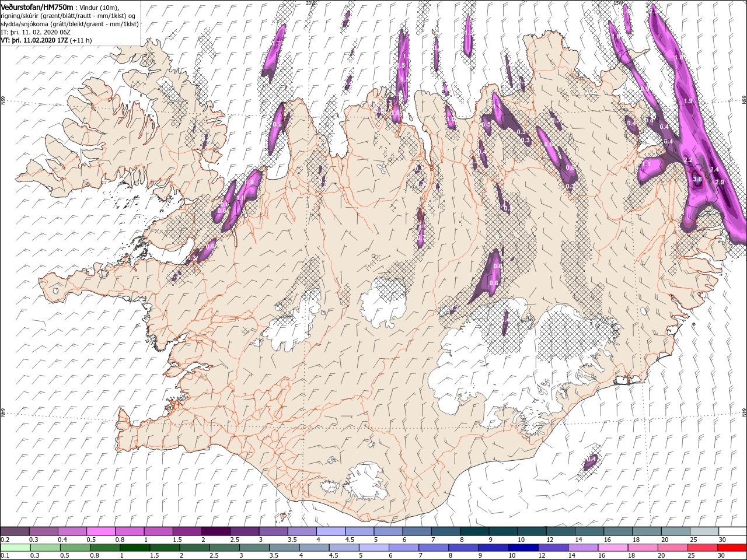This screenshot has height=560, width=747.
Task: Click the 'Veðurstofan/HM750m' title text
Action: pos(37,6)
